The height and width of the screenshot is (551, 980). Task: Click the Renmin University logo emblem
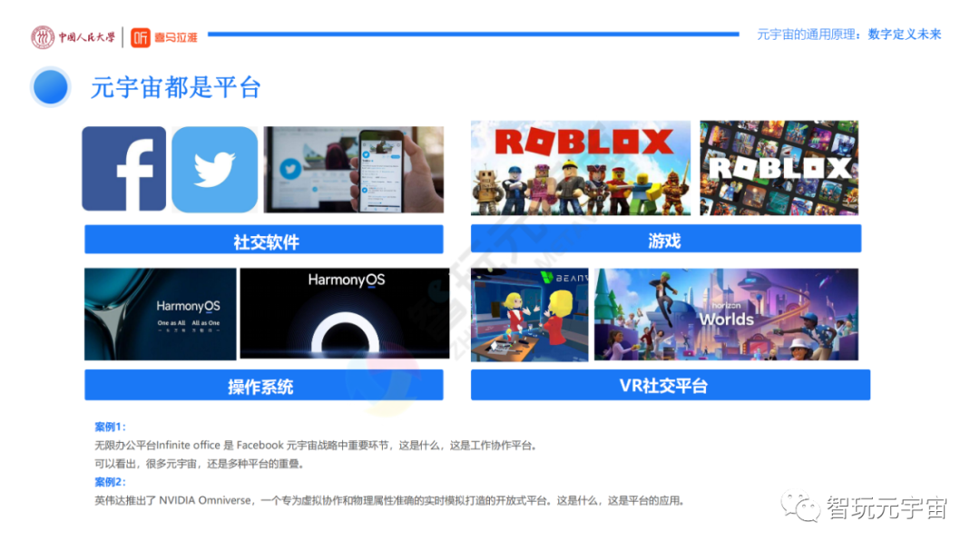pyautogui.click(x=44, y=37)
